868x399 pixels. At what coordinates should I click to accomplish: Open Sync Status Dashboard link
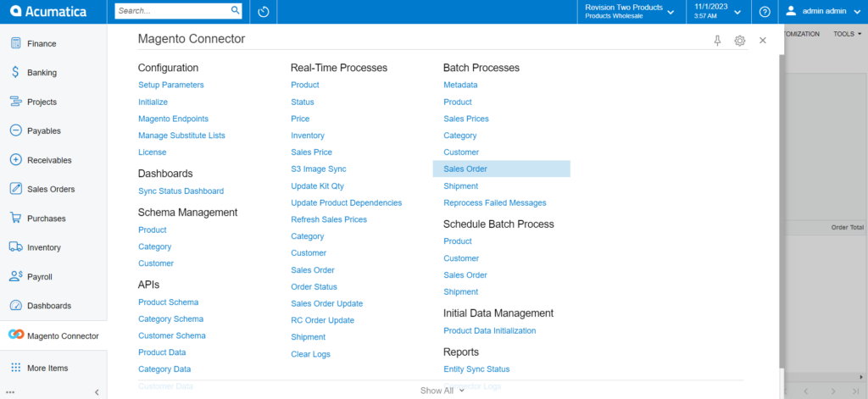[x=181, y=191]
